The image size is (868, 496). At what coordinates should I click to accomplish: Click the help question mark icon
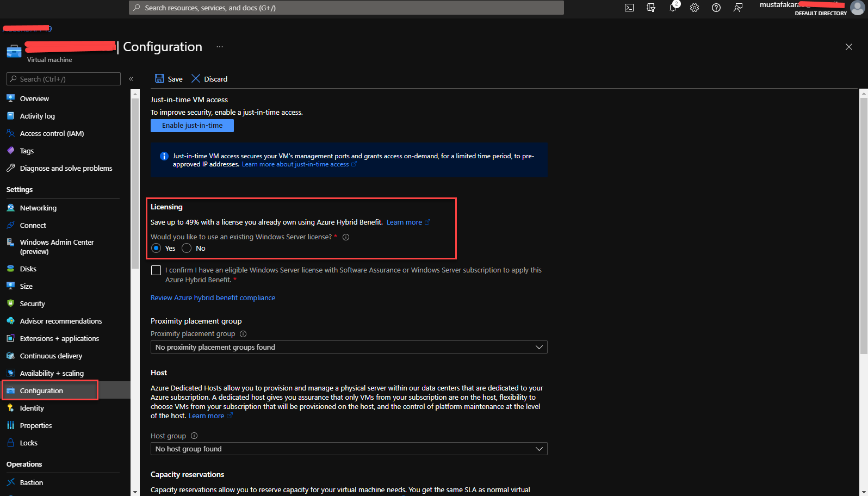pos(716,8)
